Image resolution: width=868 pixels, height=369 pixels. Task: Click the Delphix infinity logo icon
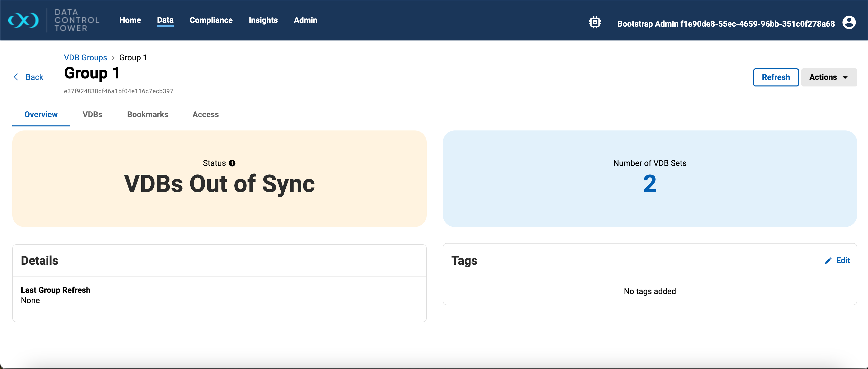(x=23, y=20)
